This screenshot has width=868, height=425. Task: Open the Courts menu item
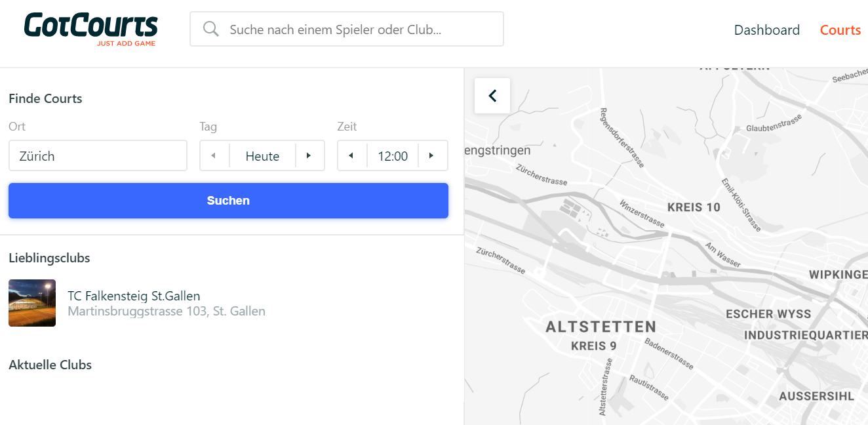[x=840, y=30]
